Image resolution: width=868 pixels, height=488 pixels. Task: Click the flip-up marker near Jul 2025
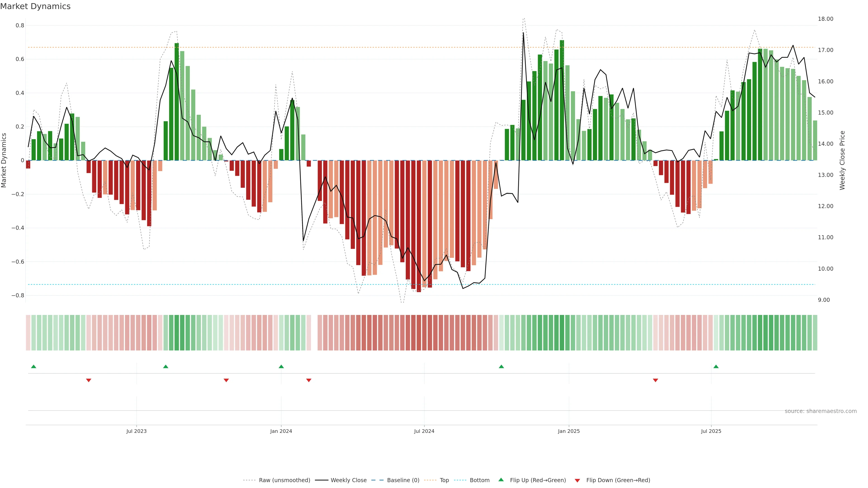[716, 366]
